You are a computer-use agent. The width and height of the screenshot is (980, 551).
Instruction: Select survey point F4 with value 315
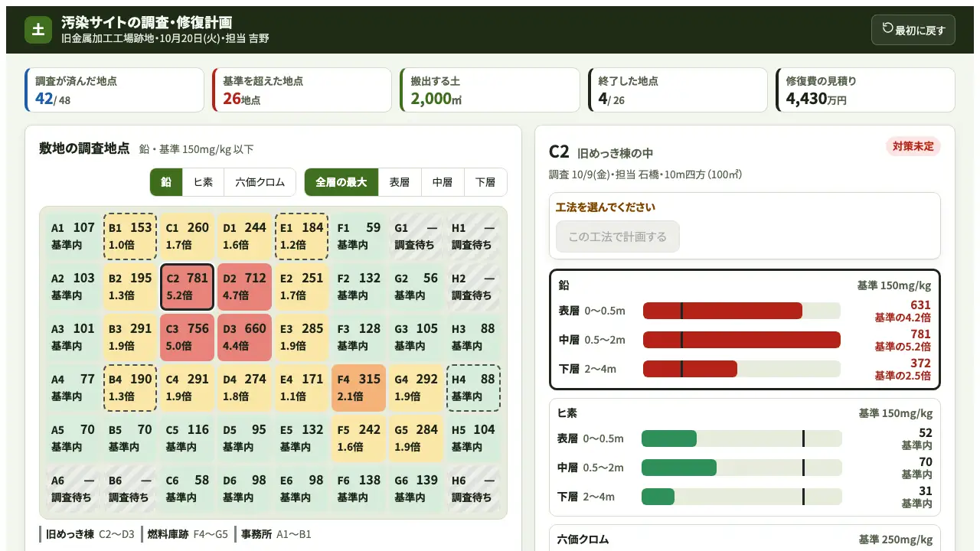[359, 388]
